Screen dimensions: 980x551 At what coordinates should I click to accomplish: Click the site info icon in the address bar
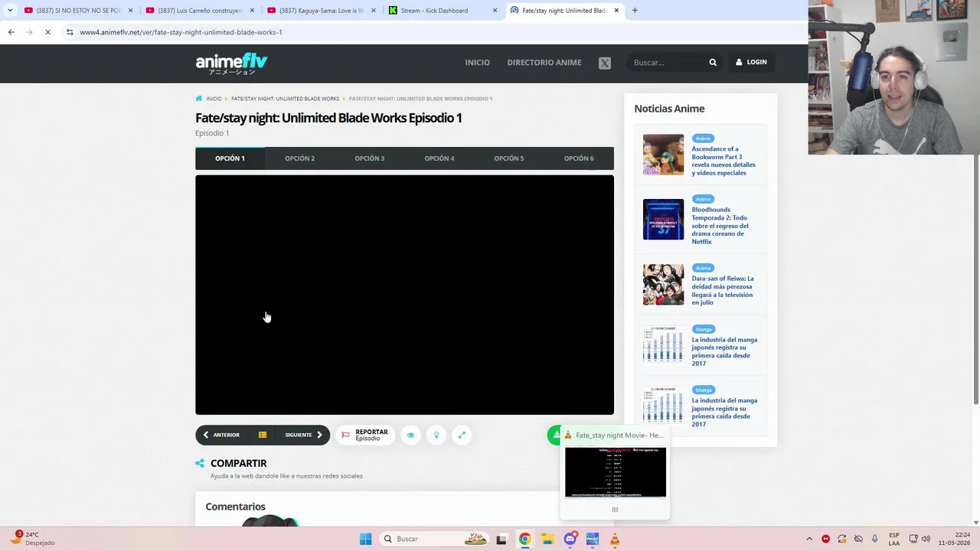(x=70, y=32)
